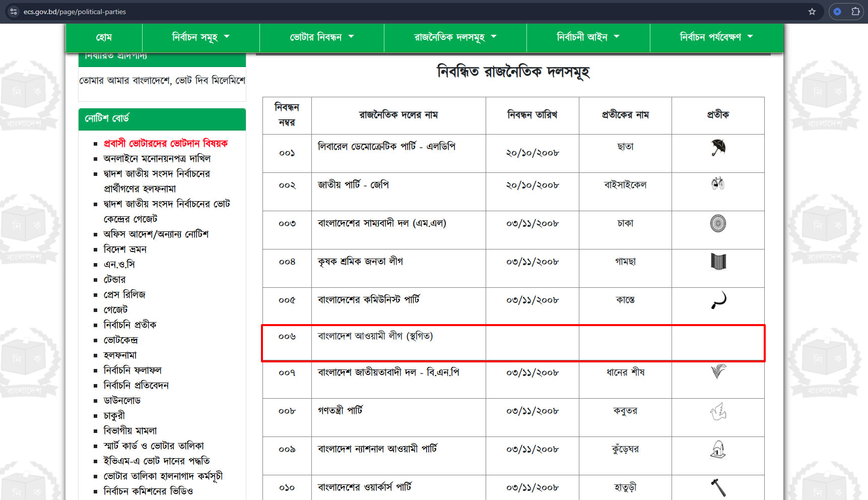The width and height of the screenshot is (868, 500).
Task: Click party name জাতীয় পার্টি - জেপি
Action: [x=353, y=185]
